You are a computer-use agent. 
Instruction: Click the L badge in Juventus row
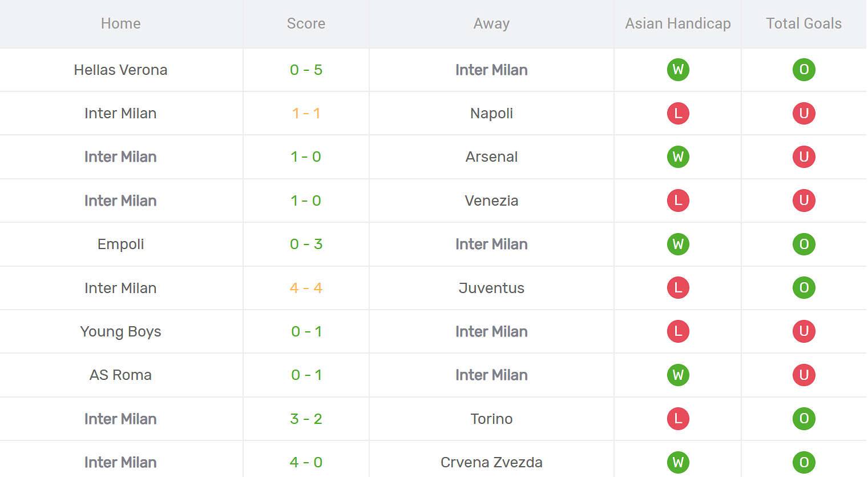coord(678,288)
